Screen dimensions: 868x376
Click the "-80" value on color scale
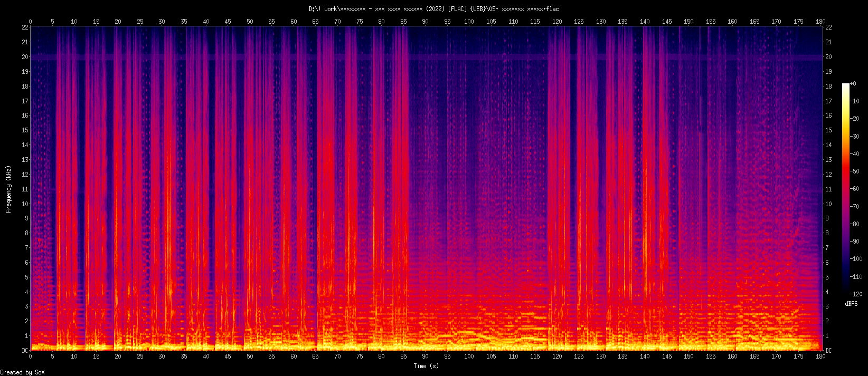pos(855,224)
